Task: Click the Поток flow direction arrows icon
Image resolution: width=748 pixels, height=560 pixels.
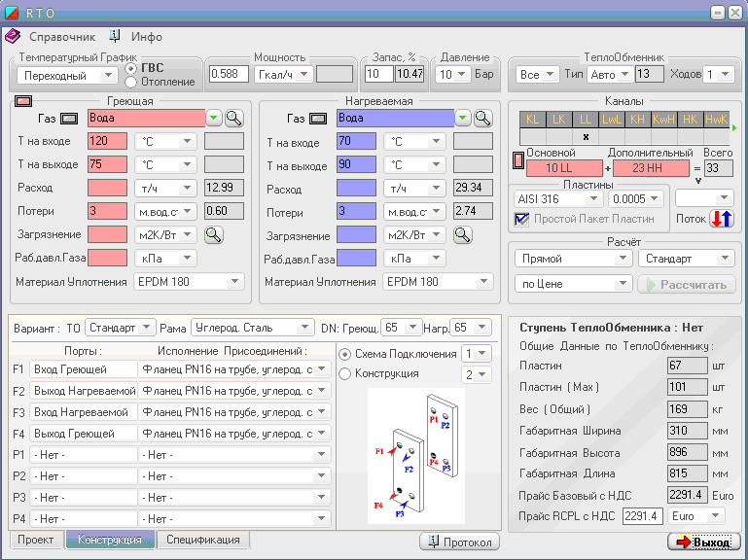Action: (x=721, y=218)
